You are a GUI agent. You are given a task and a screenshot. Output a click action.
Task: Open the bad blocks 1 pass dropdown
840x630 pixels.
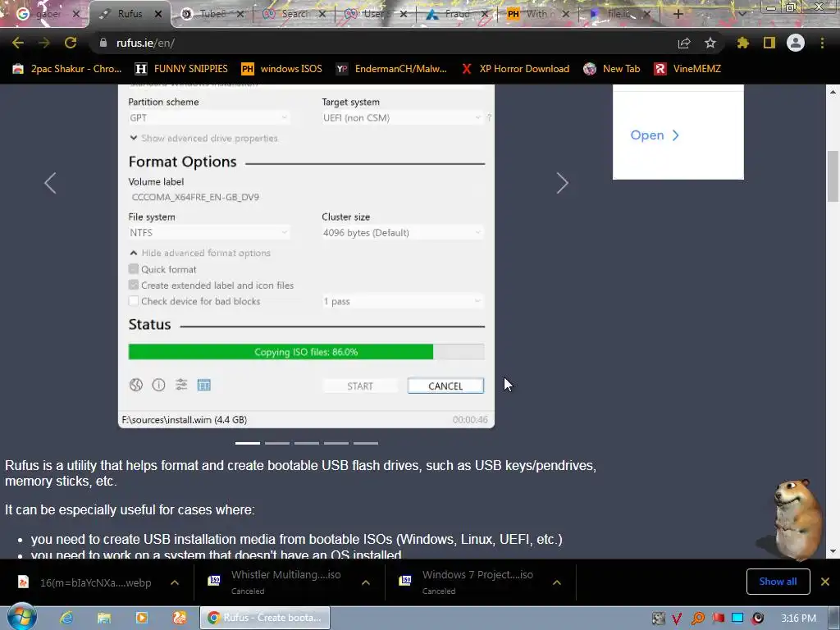(x=402, y=302)
